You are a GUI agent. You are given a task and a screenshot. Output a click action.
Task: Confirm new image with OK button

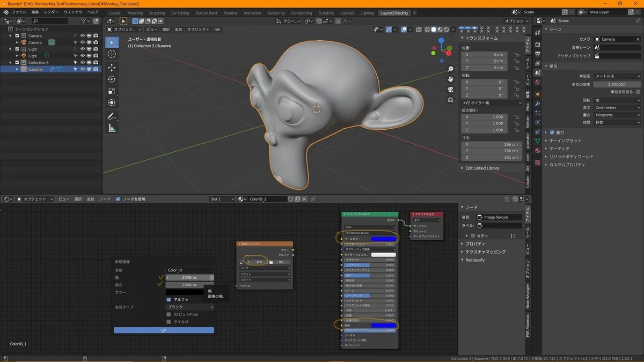164,330
